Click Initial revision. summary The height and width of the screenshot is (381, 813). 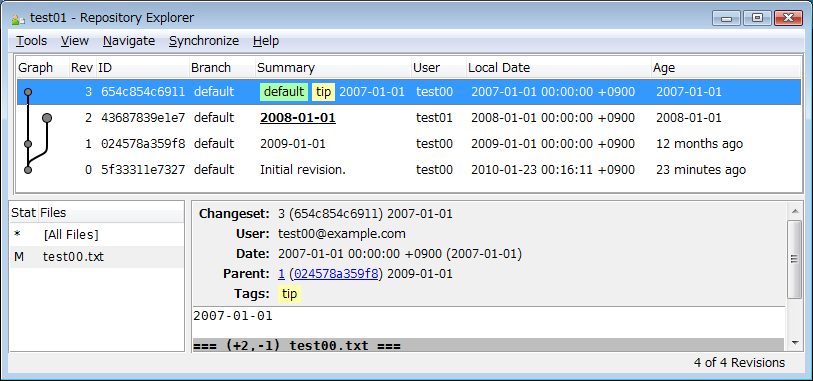coord(303,170)
